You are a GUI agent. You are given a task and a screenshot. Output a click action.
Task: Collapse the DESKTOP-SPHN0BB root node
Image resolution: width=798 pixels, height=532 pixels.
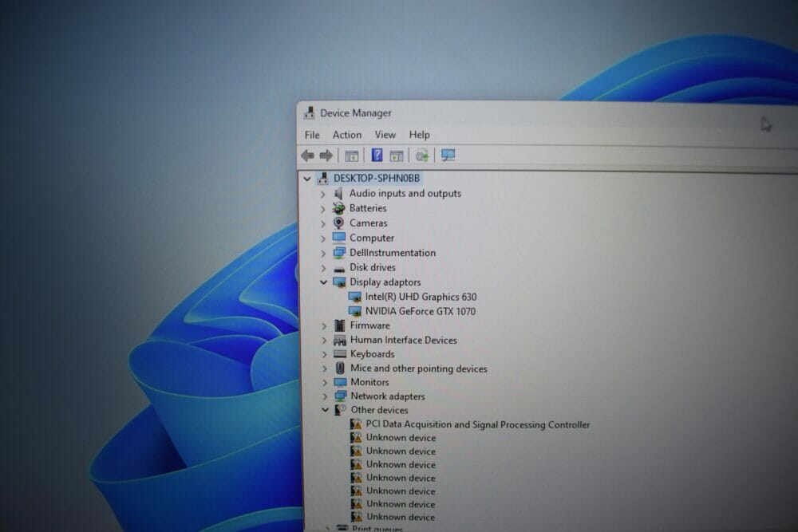[307, 179]
